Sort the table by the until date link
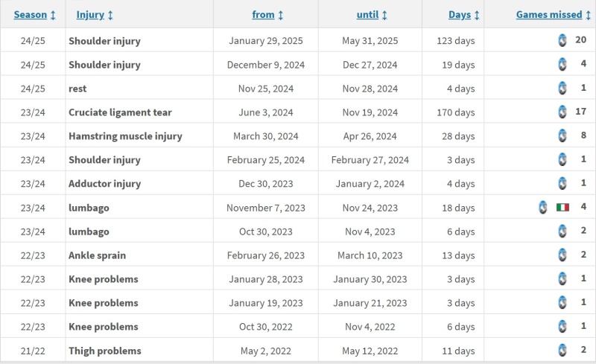 click(367, 15)
